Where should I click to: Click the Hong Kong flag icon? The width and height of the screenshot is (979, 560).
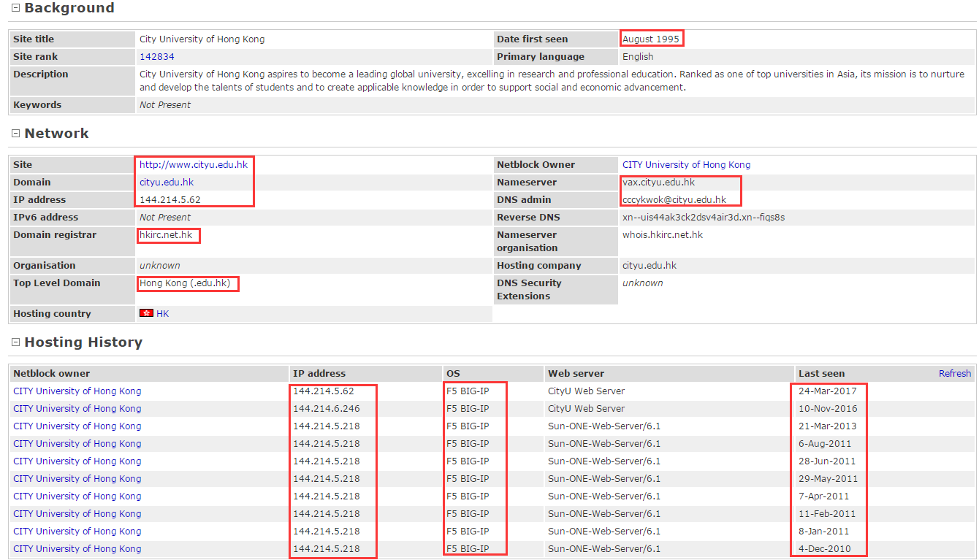[146, 313]
